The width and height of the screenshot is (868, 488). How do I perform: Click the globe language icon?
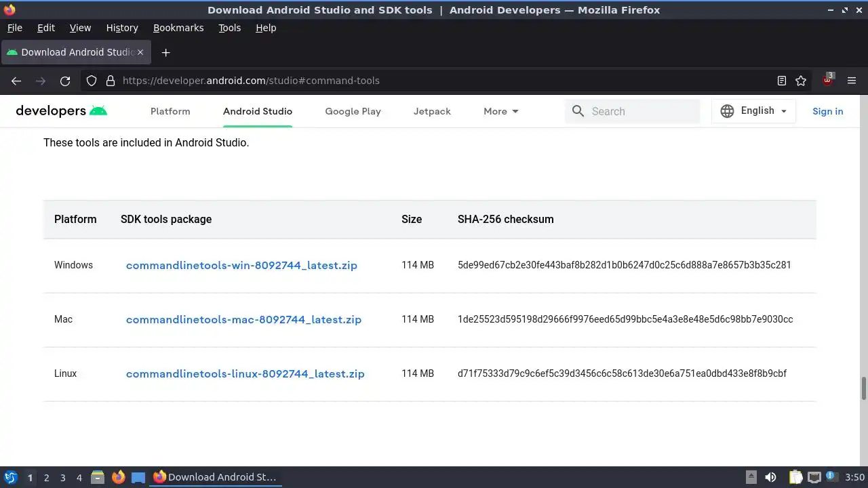(x=727, y=111)
